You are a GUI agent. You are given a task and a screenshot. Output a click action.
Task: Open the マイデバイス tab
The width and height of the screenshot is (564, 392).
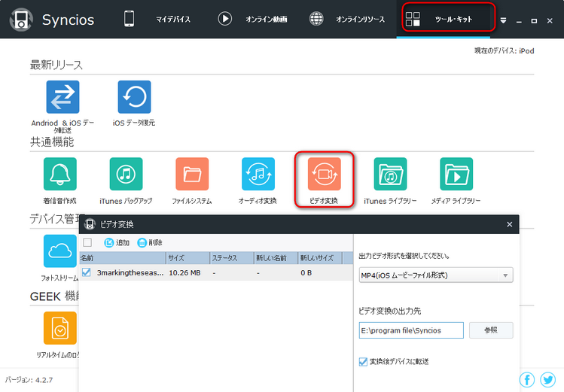coord(173,20)
